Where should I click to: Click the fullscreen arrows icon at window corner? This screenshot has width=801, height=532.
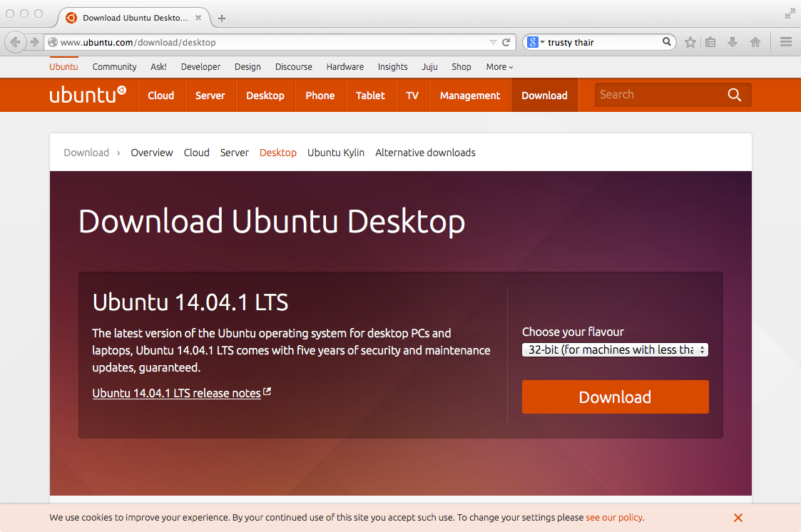790,14
